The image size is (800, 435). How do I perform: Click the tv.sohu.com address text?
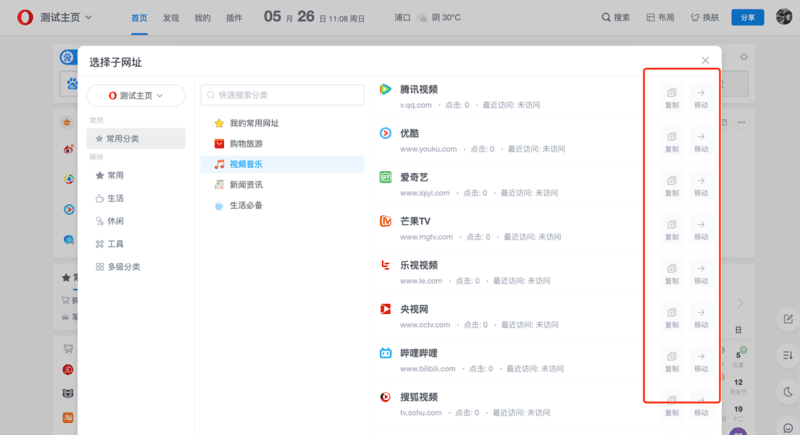(421, 413)
